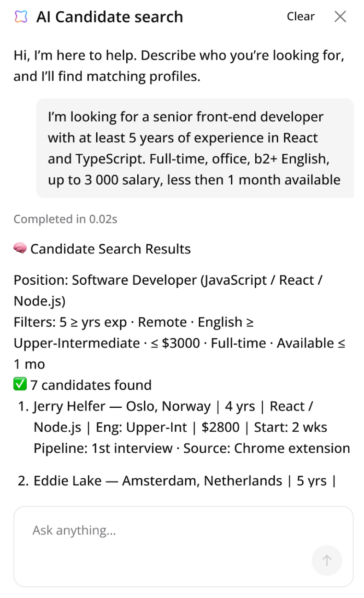Click the AI sparkle logo icon
364x598 pixels.
pyautogui.click(x=21, y=17)
